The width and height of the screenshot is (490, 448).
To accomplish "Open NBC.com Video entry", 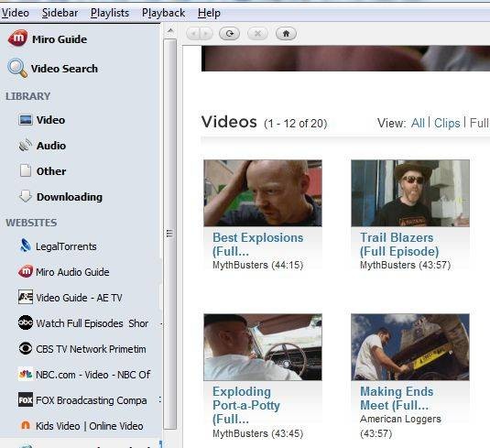I will pos(93,375).
